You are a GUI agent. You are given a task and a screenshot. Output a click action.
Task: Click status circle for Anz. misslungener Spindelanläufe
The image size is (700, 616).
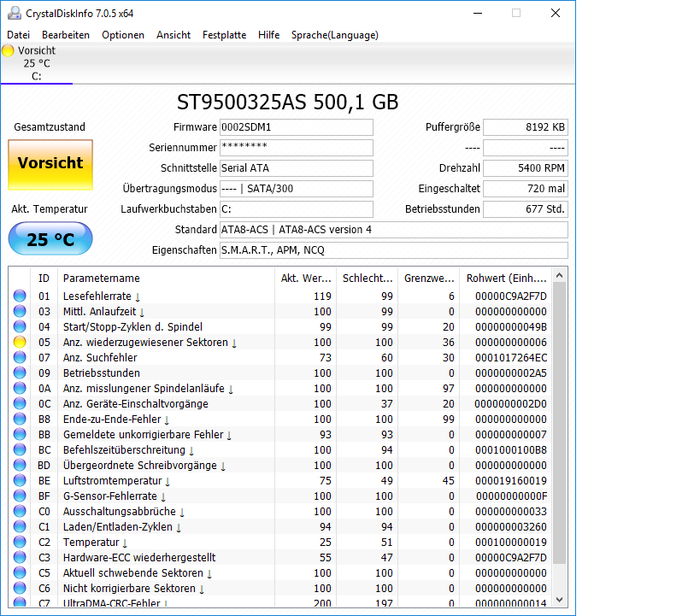pos(20,388)
